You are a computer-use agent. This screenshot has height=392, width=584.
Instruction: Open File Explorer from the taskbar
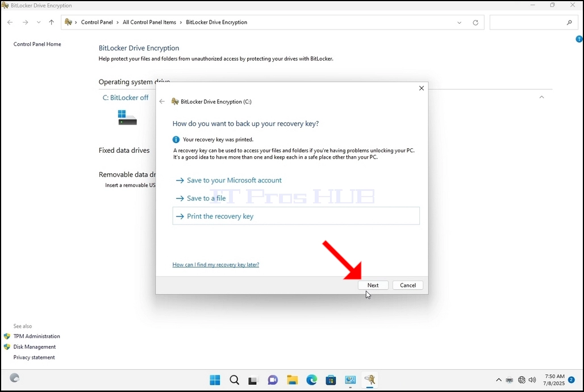[x=293, y=380]
